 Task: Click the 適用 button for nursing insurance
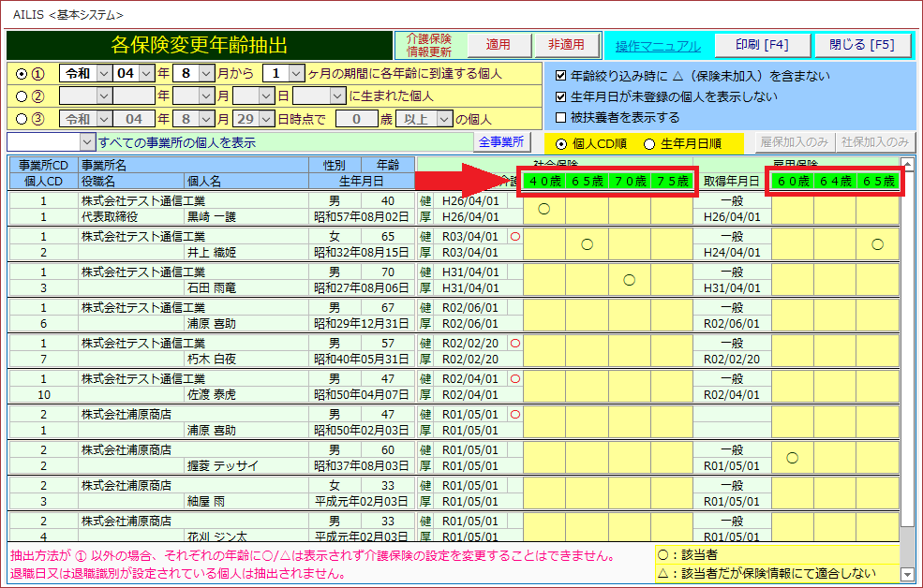[x=498, y=45]
